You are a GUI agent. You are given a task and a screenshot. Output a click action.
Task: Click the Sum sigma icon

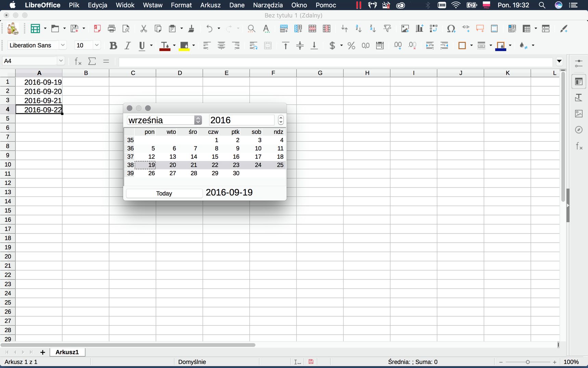[x=92, y=61]
